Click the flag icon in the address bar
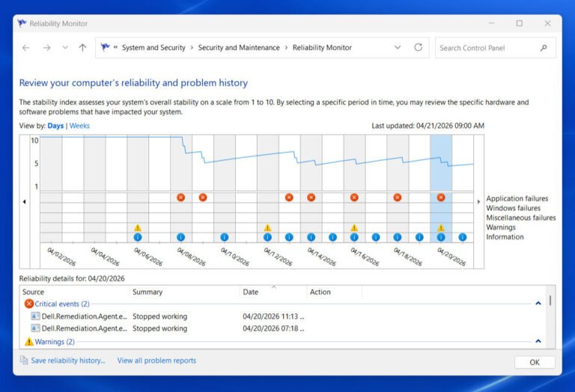Image resolution: width=575 pixels, height=392 pixels. [106, 47]
